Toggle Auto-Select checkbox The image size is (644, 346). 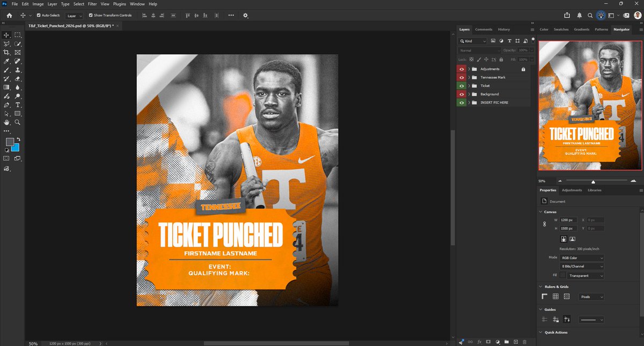39,16
